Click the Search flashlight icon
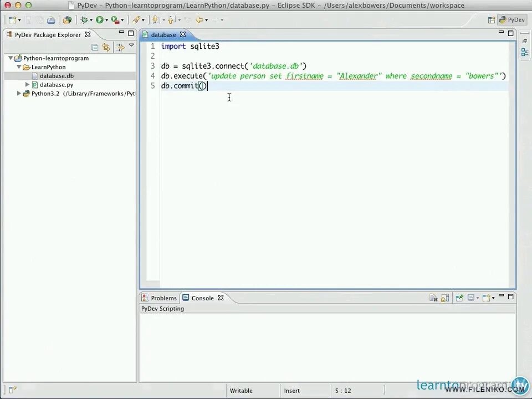The image size is (532, 399). click(x=136, y=20)
